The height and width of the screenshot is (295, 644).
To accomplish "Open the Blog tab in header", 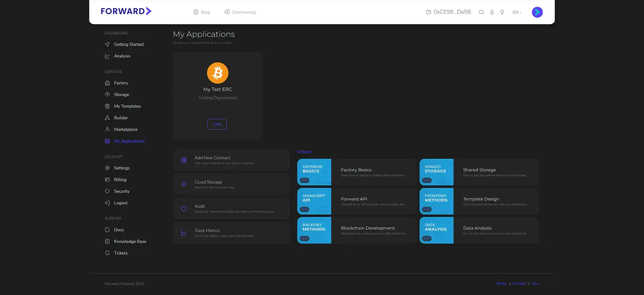I will [x=202, y=12].
